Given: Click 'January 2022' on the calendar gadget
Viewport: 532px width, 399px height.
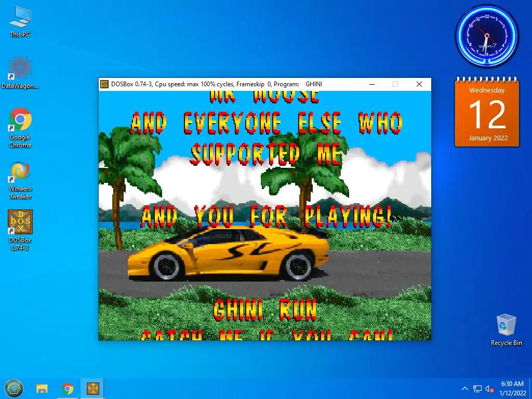Looking at the screenshot, I should [x=488, y=138].
